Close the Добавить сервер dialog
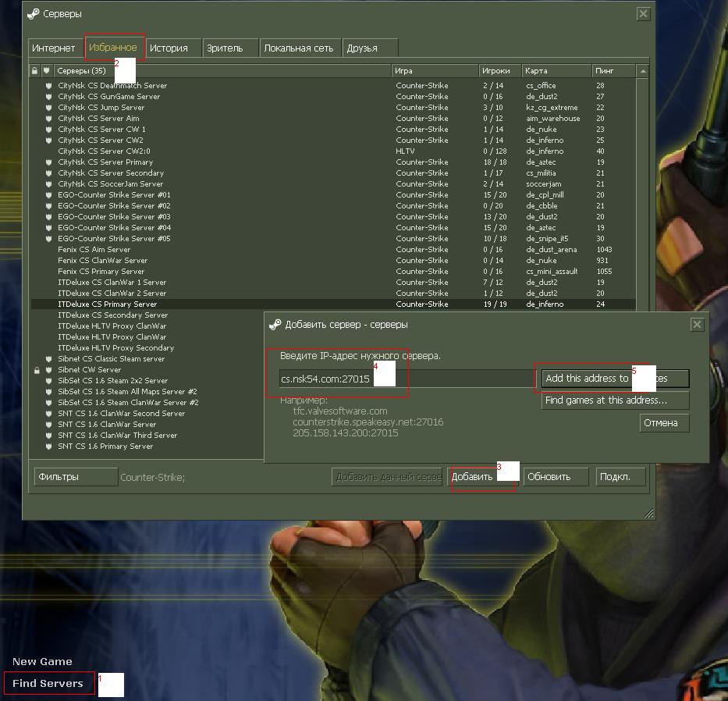Image resolution: width=728 pixels, height=701 pixels. (697, 324)
